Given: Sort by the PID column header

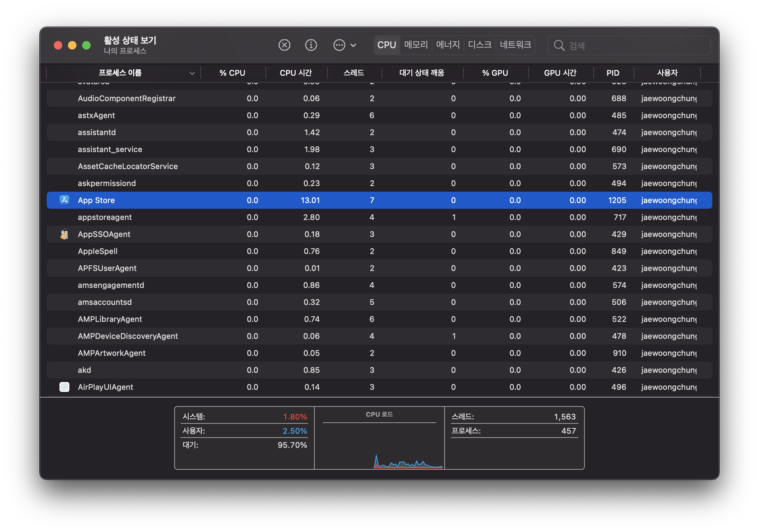Looking at the screenshot, I should click(613, 73).
